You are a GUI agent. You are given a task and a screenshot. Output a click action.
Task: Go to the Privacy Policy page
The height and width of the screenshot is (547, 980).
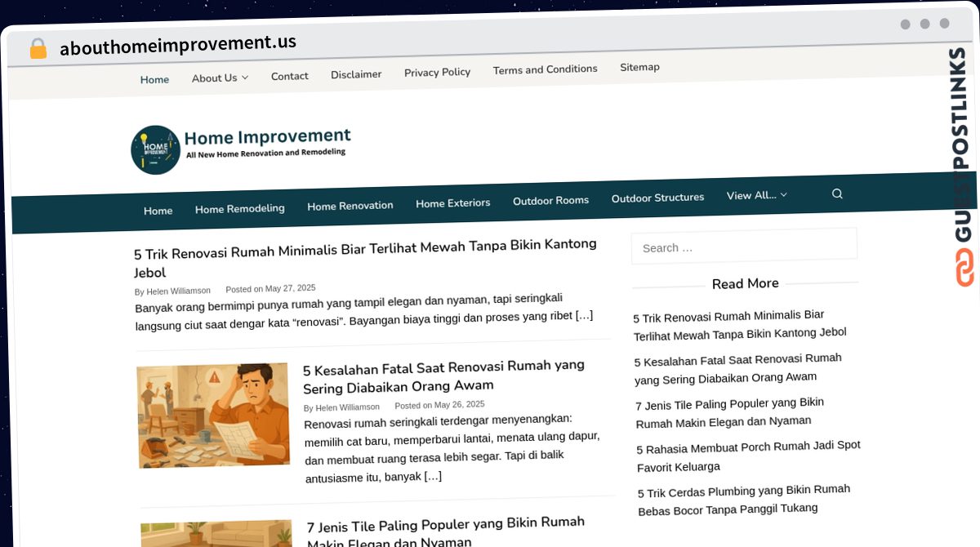click(x=437, y=72)
